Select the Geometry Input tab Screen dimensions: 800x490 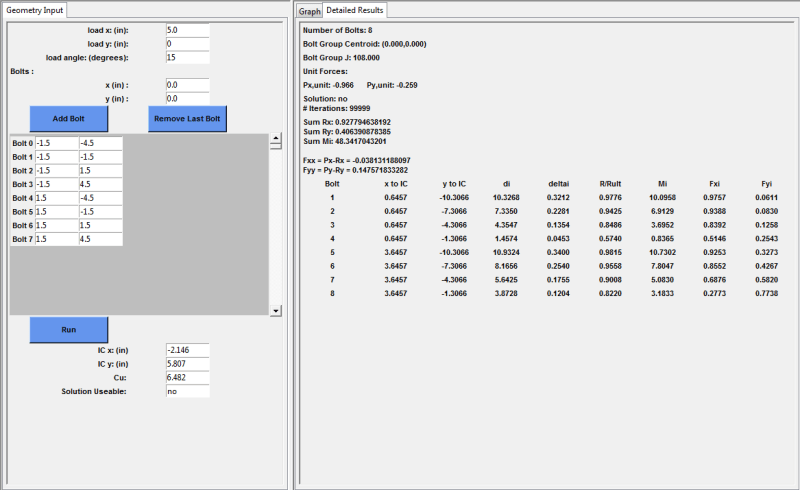click(x=35, y=10)
